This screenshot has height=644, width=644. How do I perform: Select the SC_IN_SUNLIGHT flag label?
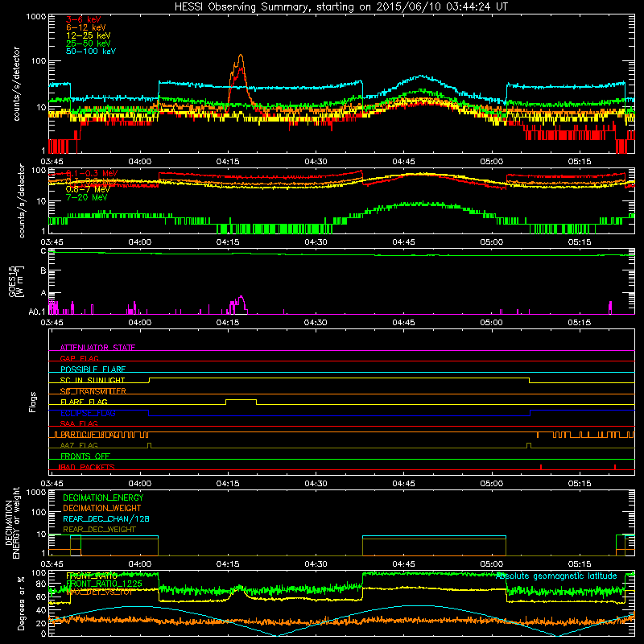pos(93,380)
